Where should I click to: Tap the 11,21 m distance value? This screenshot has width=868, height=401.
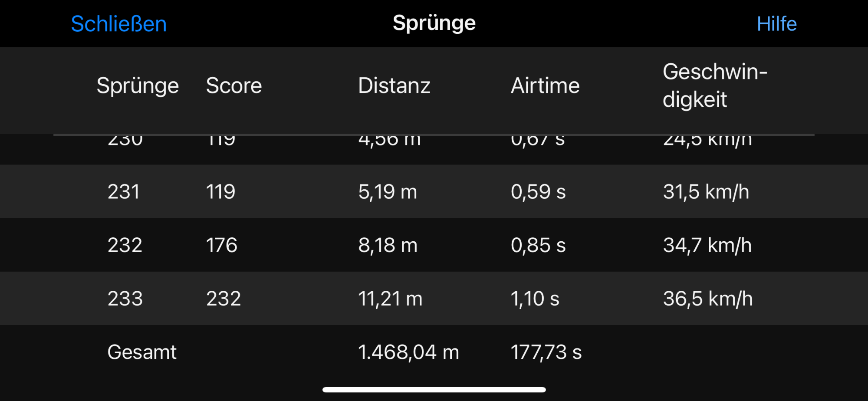click(390, 299)
